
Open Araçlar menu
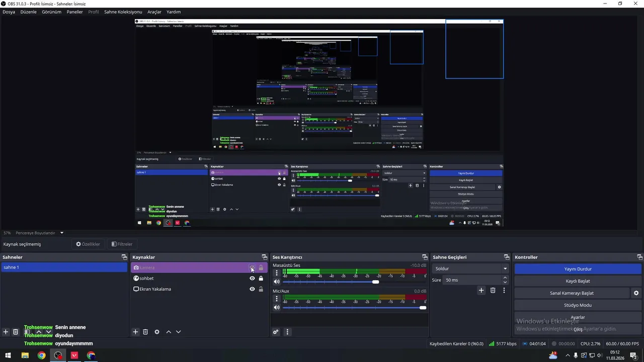[154, 12]
